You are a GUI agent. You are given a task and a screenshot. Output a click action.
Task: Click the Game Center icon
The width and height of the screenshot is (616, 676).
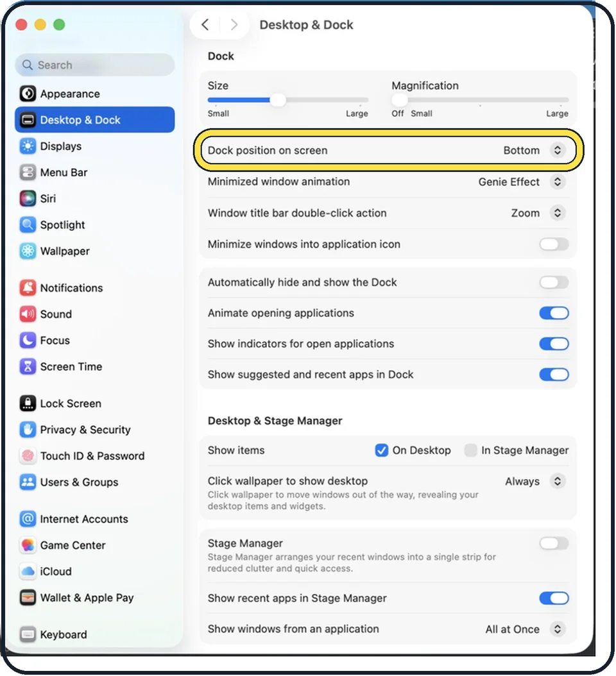tap(28, 545)
